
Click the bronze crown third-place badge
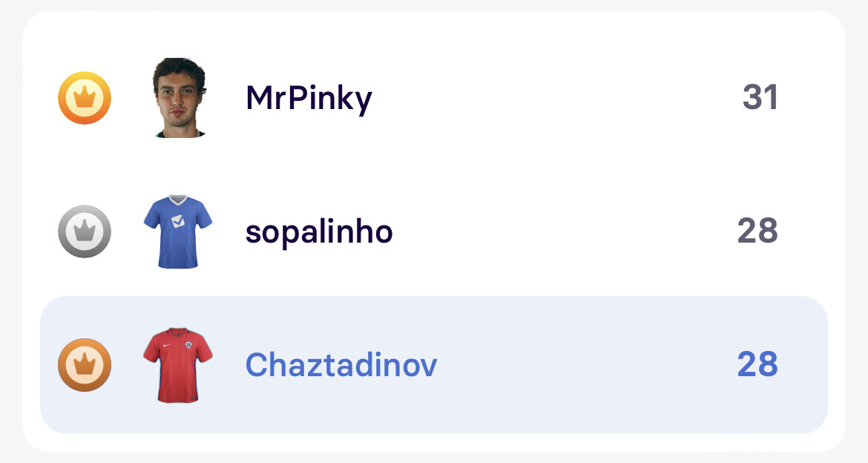coord(85,365)
